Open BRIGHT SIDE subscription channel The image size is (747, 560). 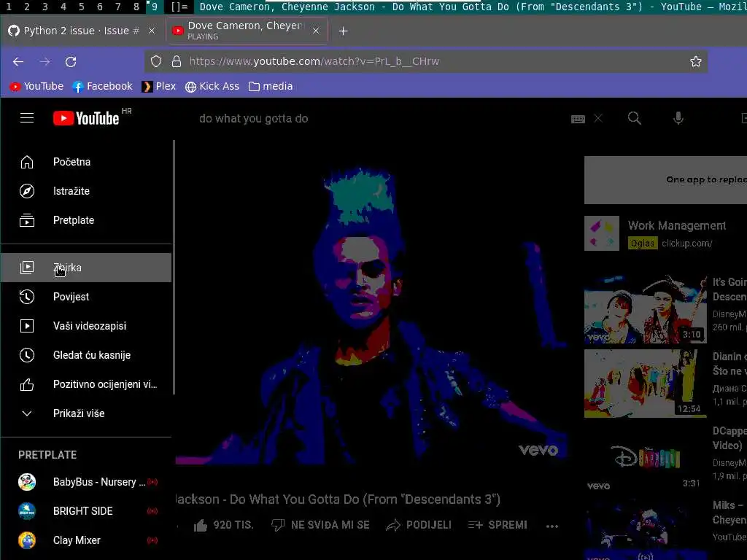click(86, 511)
